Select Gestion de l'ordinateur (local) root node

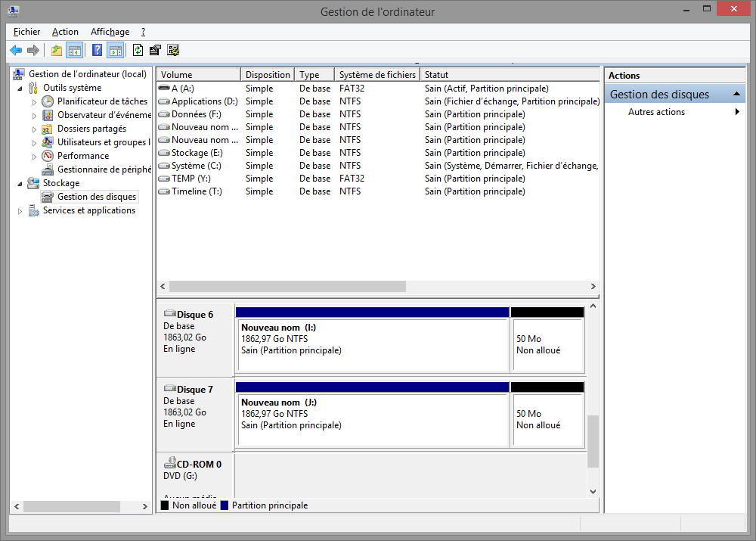point(87,74)
